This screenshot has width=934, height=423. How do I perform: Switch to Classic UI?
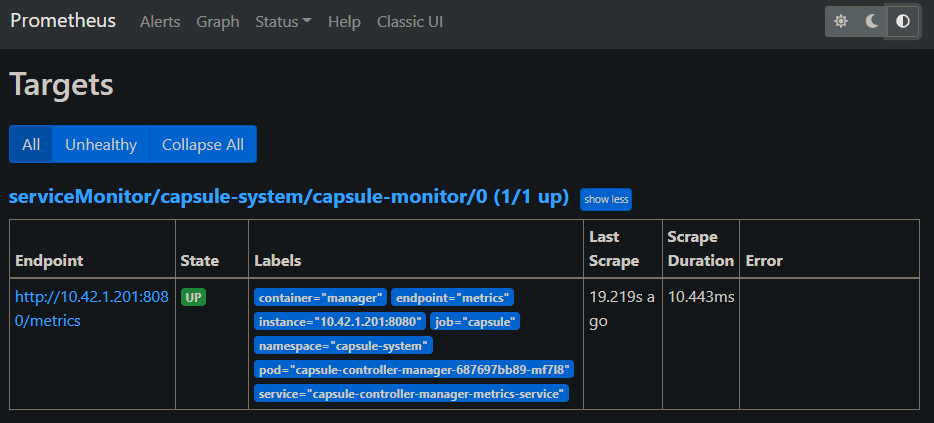pos(410,21)
